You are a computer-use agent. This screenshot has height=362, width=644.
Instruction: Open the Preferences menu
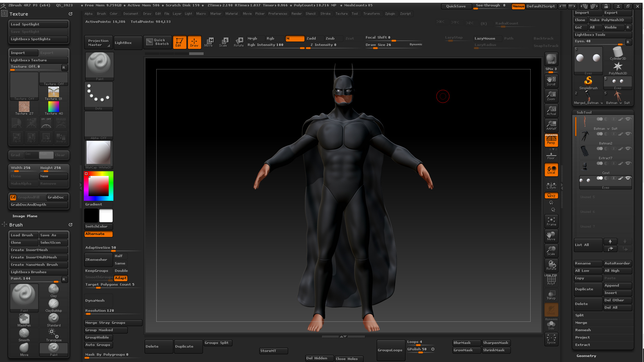[278, 14]
